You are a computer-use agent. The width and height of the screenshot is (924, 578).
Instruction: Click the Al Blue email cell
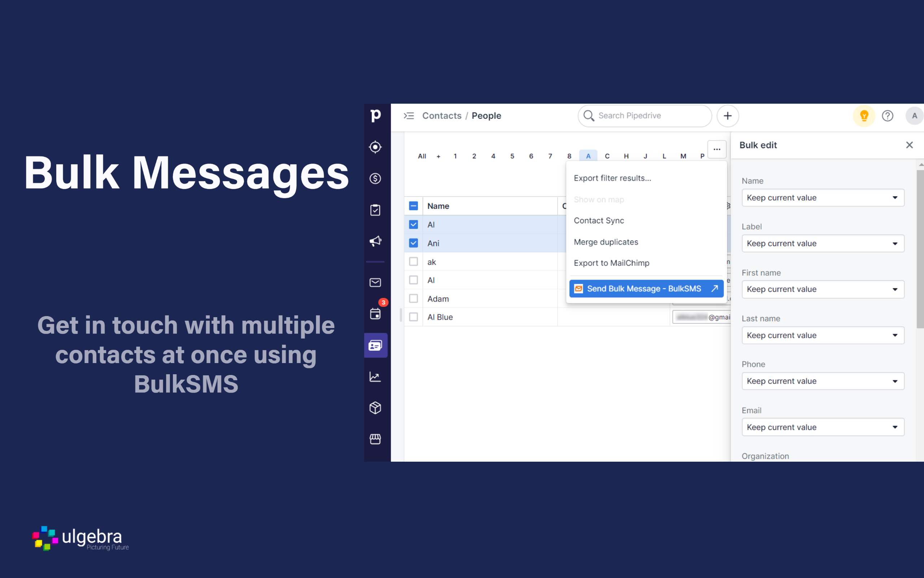tap(701, 317)
